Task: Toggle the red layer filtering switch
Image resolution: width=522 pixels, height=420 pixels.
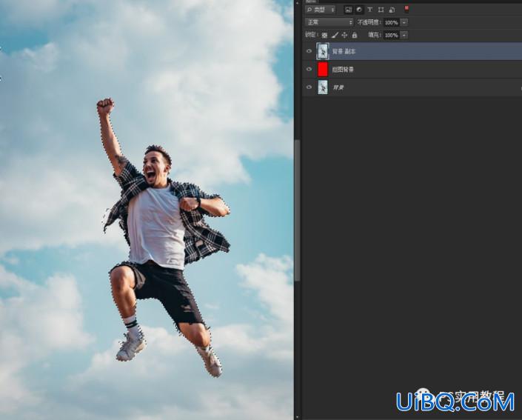Action: [406, 9]
